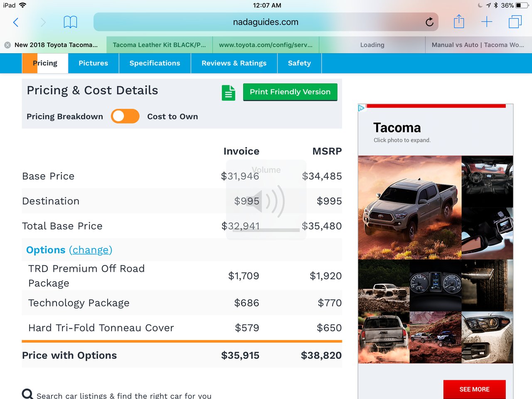
Task: Click the Destination row label
Action: (51, 201)
